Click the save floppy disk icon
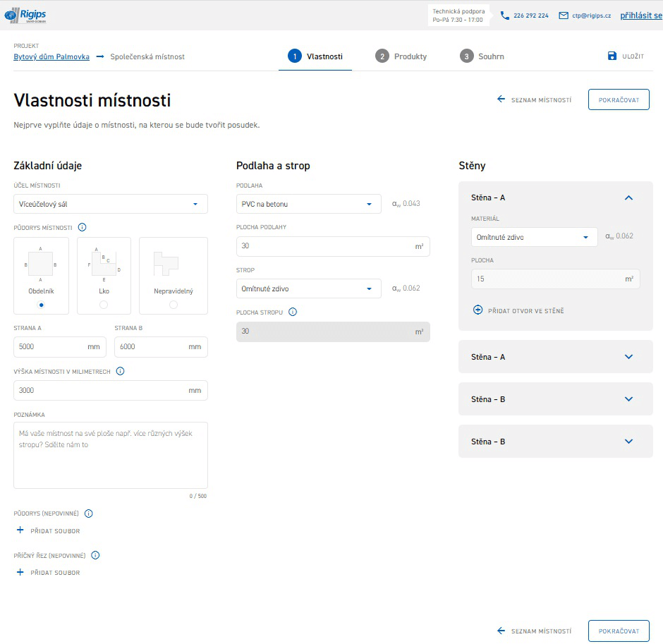 (612, 56)
